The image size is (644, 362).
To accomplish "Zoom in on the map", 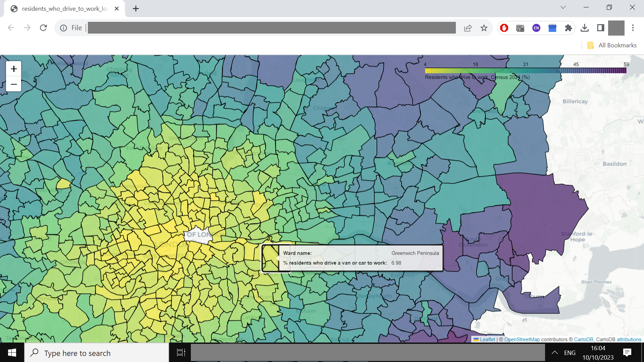I will pos(14,69).
